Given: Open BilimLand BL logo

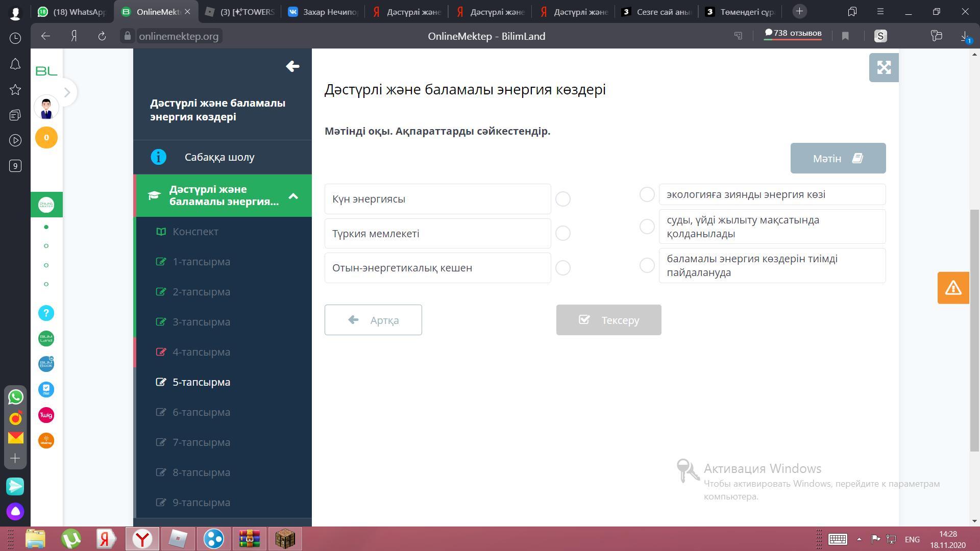Looking at the screenshot, I should [46, 71].
